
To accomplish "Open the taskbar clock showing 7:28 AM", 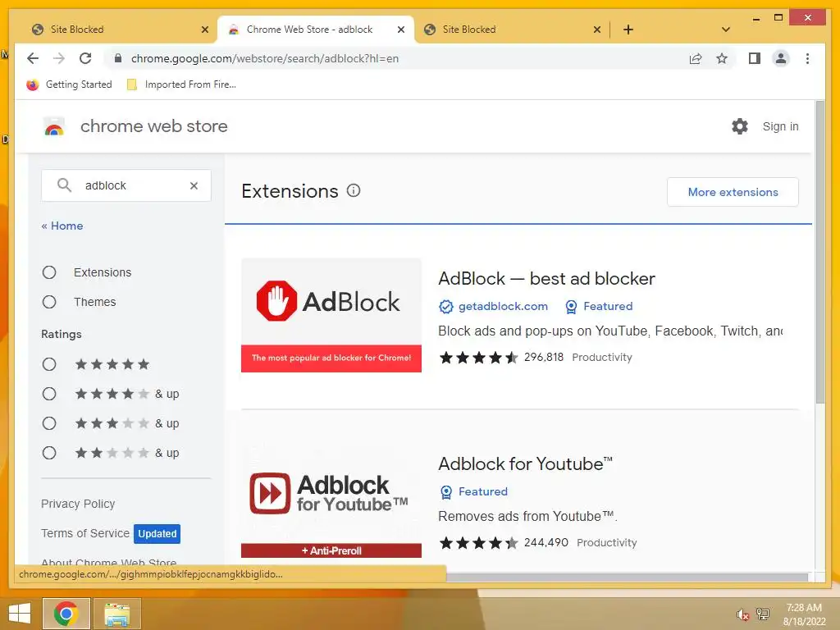I will click(804, 614).
